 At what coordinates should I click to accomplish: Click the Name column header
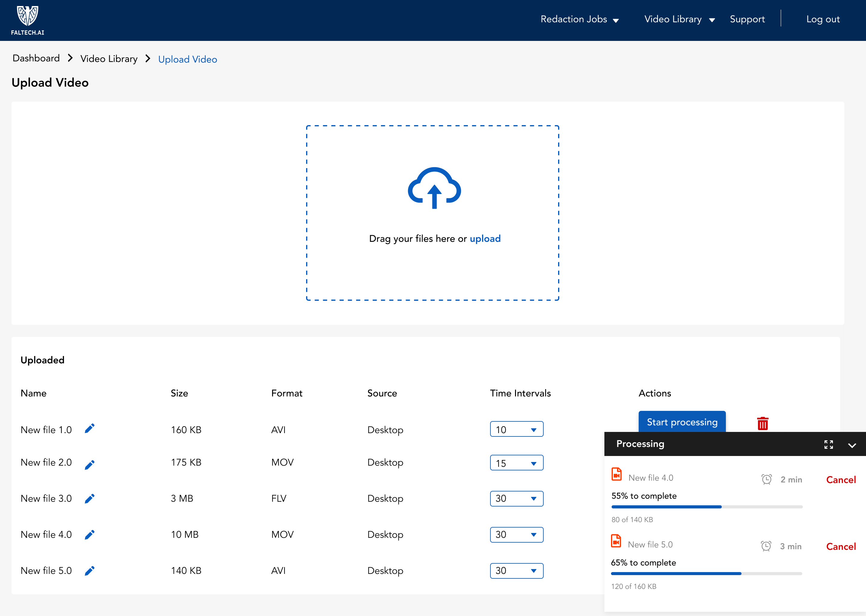coord(33,393)
